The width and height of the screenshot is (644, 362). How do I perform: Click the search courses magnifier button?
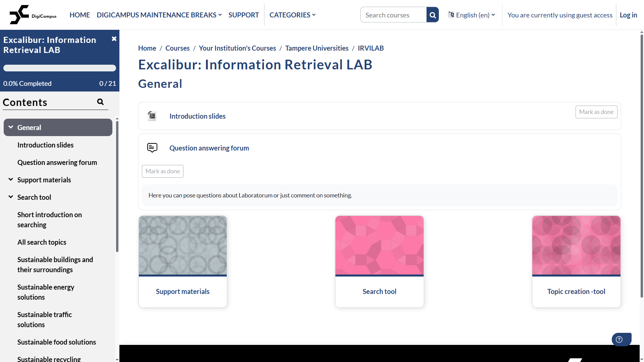click(432, 15)
